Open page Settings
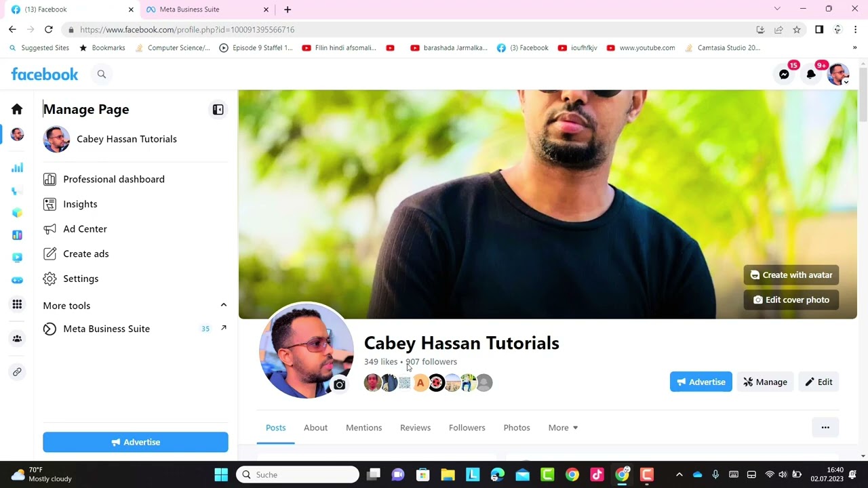868x488 pixels. pos(136,279)
